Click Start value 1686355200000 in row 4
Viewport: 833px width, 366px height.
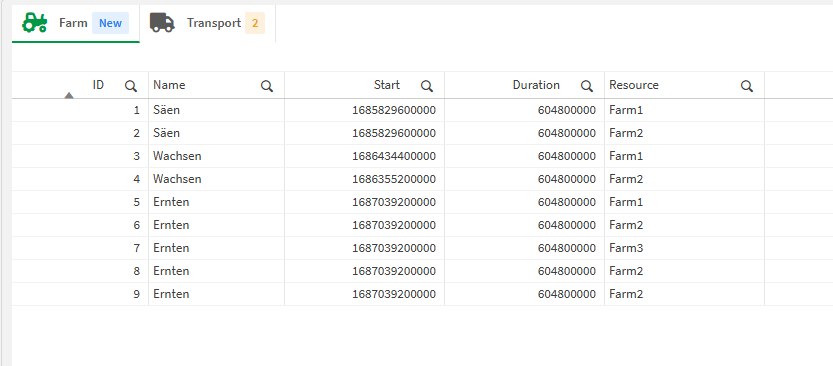pos(394,179)
